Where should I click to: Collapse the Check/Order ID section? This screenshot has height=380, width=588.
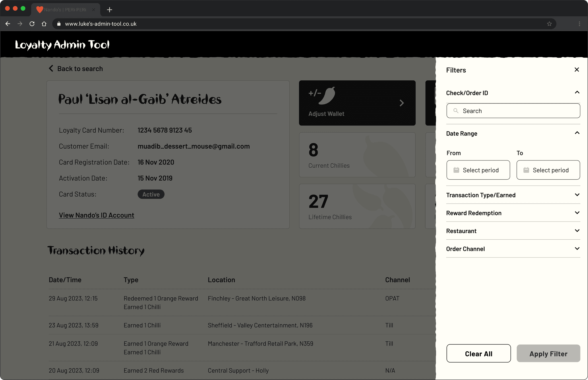pos(577,92)
